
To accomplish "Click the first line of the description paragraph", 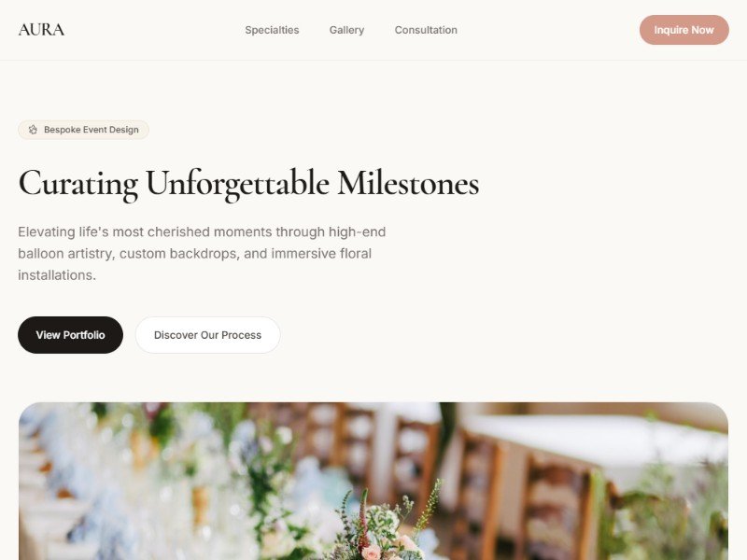I will tap(202, 231).
